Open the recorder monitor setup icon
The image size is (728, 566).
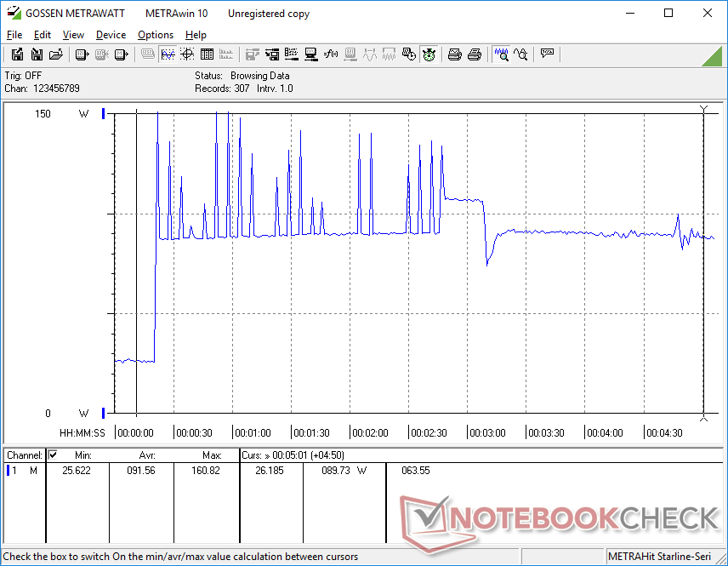point(311,54)
